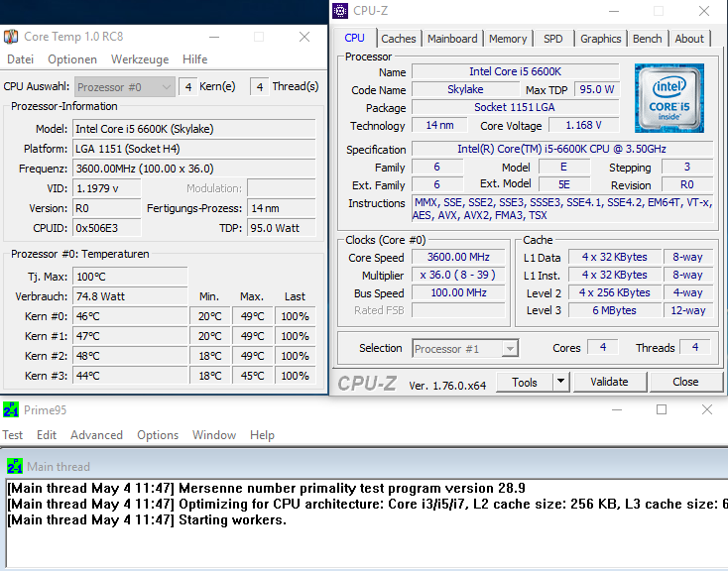Viewport: 728px width, 571px height.
Task: Close the Core Temp window
Action: pos(304,37)
